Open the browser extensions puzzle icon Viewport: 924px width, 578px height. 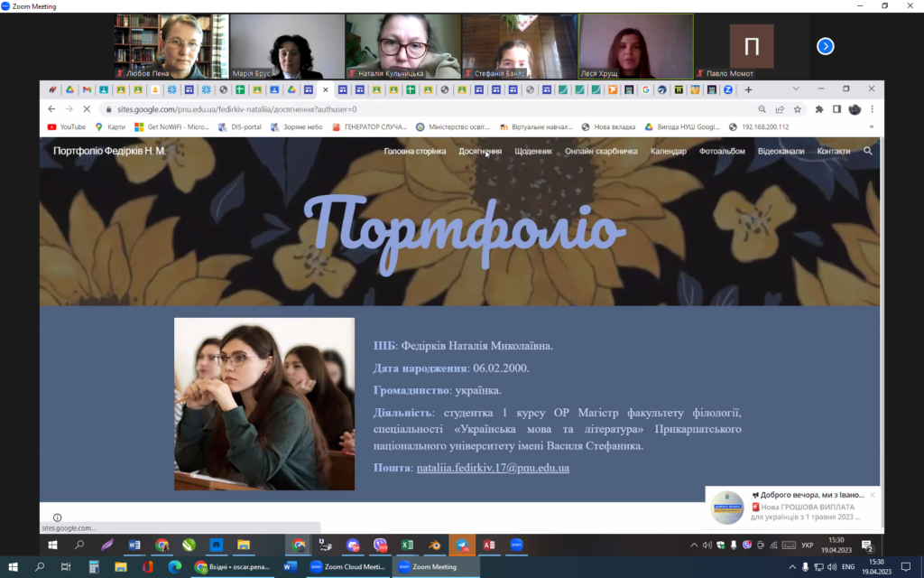(819, 109)
